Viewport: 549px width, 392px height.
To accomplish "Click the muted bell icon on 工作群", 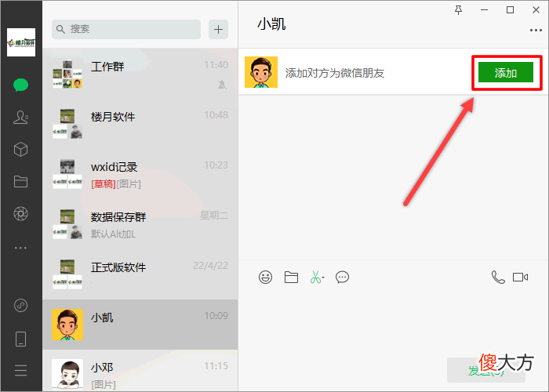I will pyautogui.click(x=222, y=85).
